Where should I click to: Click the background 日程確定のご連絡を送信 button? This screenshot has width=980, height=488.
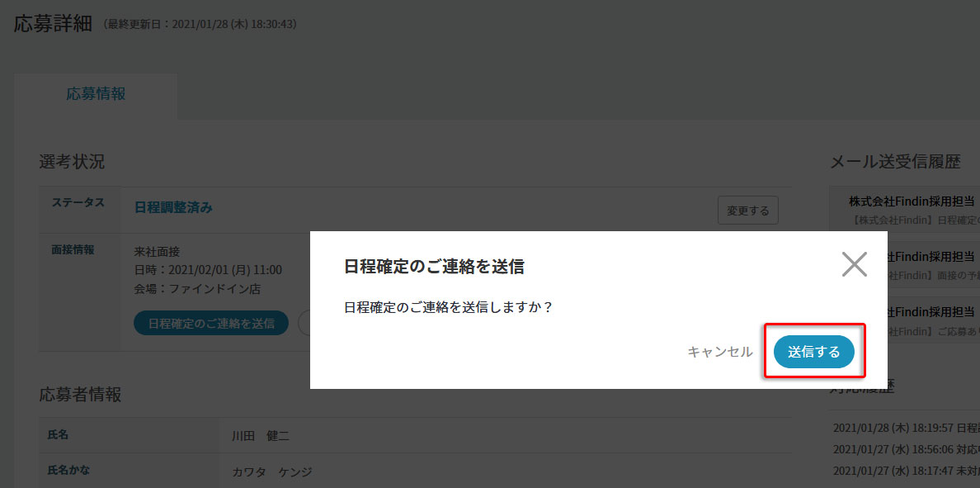(x=211, y=323)
